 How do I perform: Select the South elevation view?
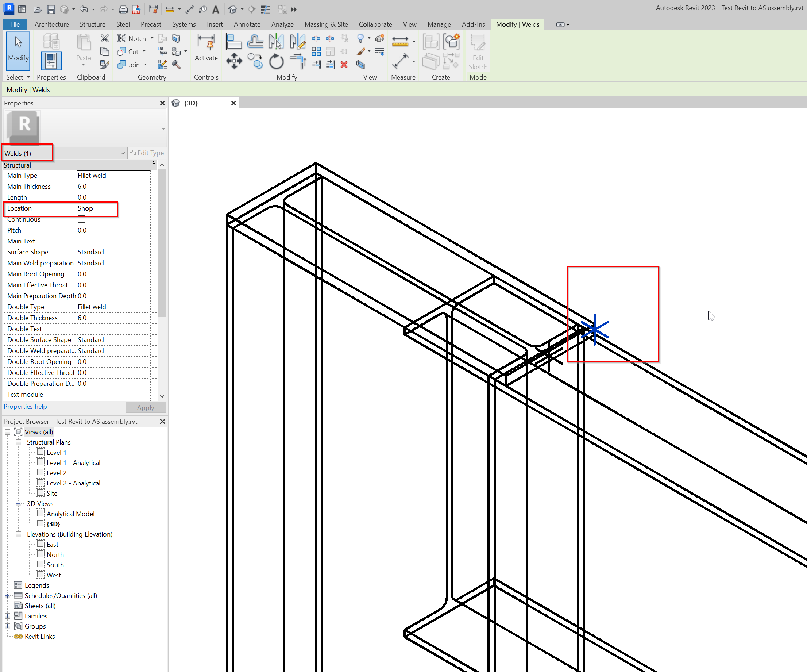point(55,565)
